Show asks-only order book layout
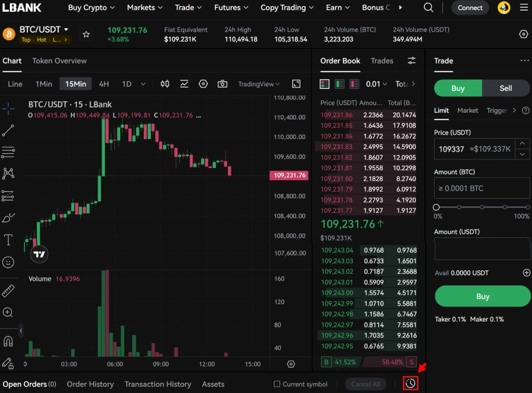Image resolution: width=532 pixels, height=393 pixels. coord(354,84)
